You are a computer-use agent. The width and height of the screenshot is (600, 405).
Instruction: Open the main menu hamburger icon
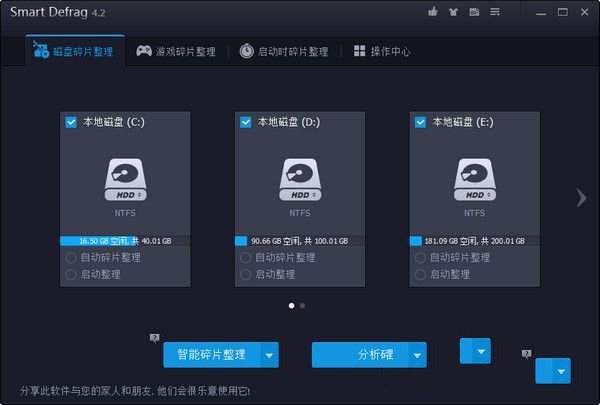(x=495, y=12)
